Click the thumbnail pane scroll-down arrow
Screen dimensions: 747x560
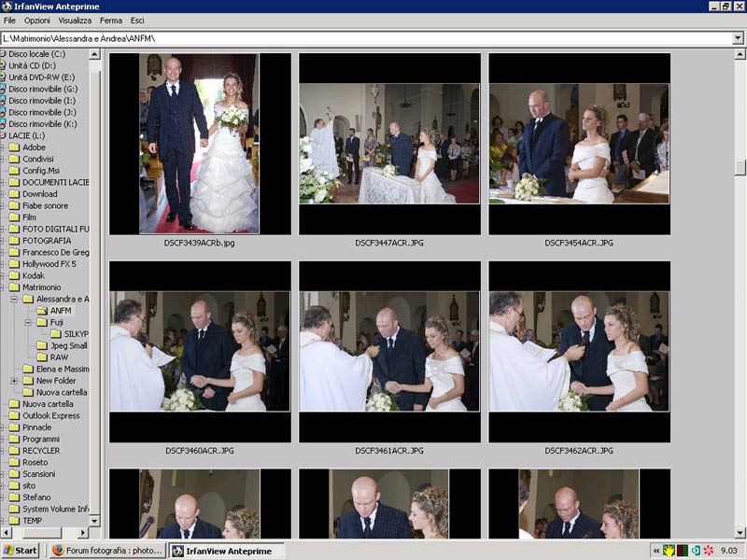(x=740, y=532)
